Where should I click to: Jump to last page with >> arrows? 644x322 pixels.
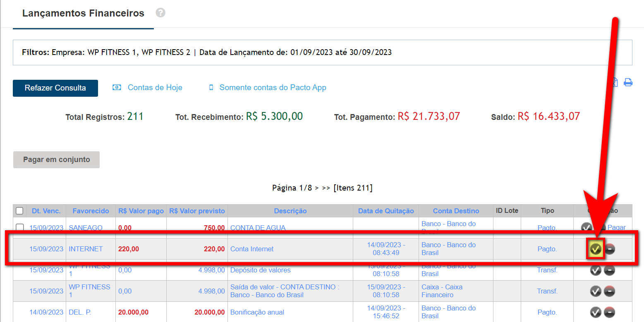coord(326,188)
